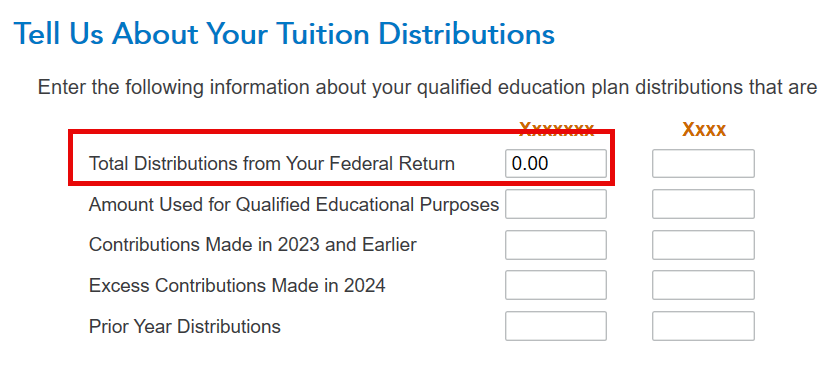The image size is (822, 372).
Task: Select Contributions Made in 2023 first column field
Action: [556, 245]
